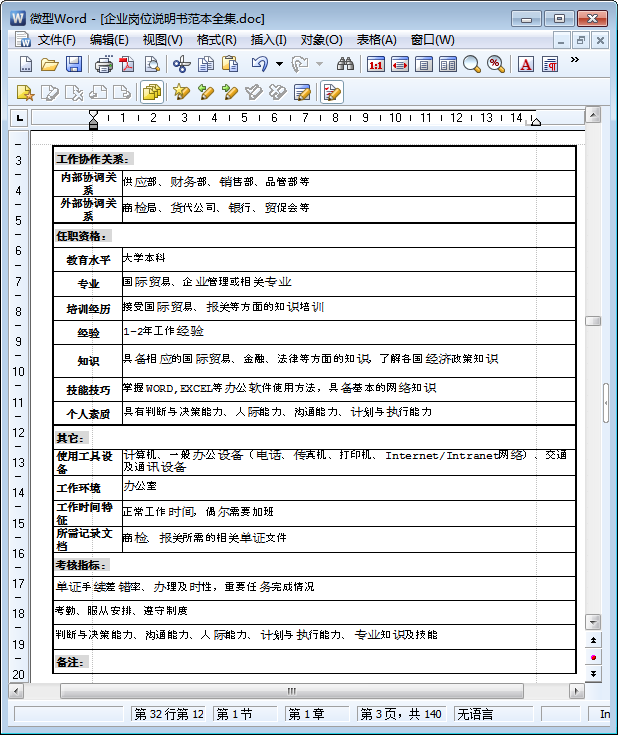Open the zoom percentage icon

pyautogui.click(x=496, y=64)
